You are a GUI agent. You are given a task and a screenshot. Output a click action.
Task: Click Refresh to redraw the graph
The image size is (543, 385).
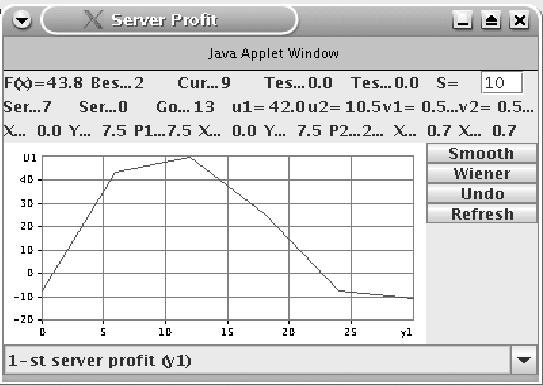(x=481, y=214)
